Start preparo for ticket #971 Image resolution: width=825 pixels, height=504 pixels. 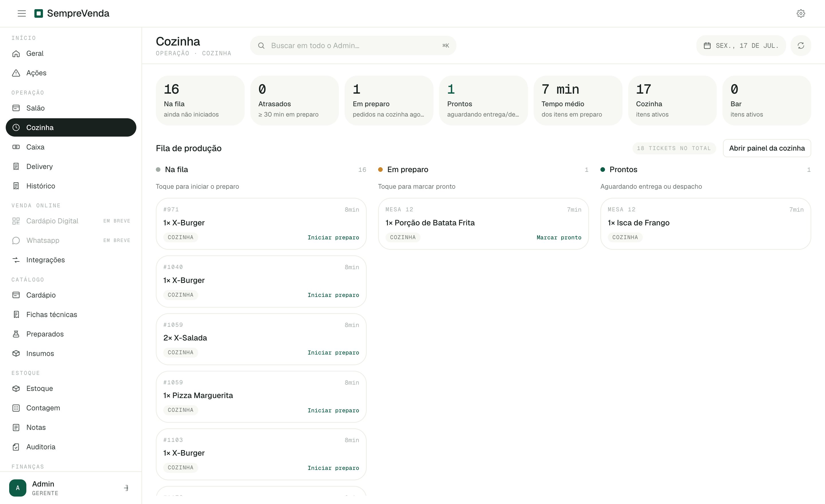coord(333,238)
